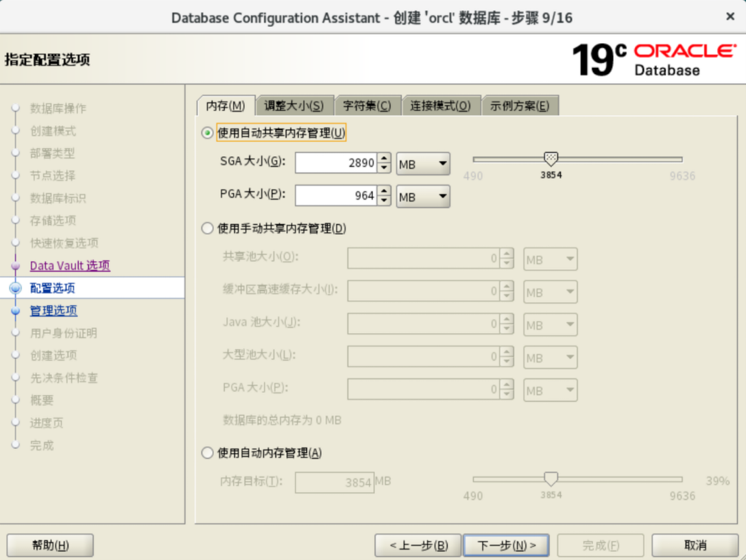The width and height of the screenshot is (746, 560).
Task: Select 使用手动共享内存管理 radio button
Action: [x=207, y=228]
